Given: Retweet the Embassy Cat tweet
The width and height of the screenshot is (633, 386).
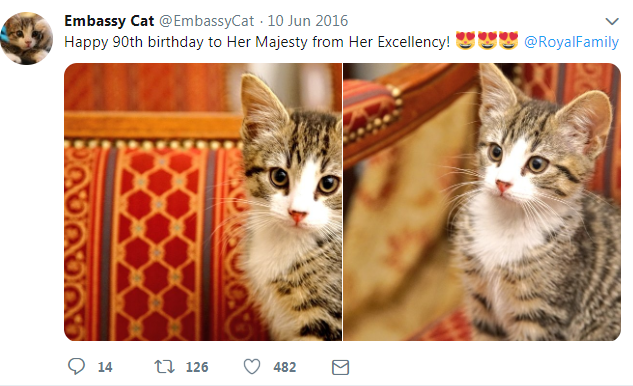Looking at the screenshot, I should pos(164,367).
